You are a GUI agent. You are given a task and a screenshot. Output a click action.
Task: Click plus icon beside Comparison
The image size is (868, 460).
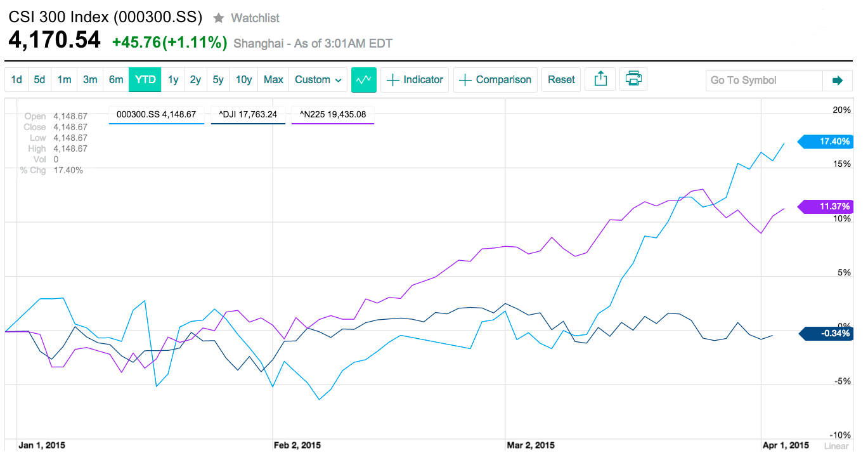(465, 80)
